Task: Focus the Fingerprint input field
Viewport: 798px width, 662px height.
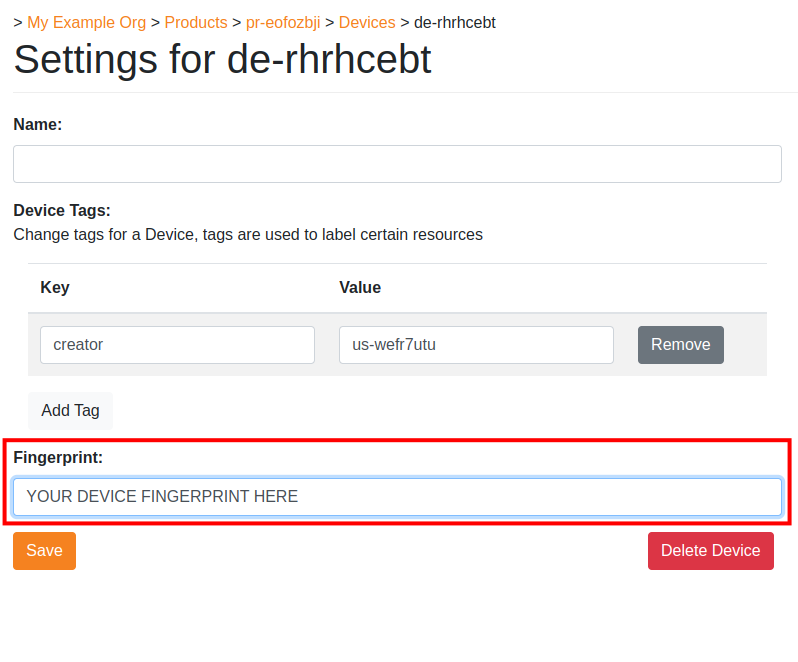Action: pyautogui.click(x=397, y=497)
